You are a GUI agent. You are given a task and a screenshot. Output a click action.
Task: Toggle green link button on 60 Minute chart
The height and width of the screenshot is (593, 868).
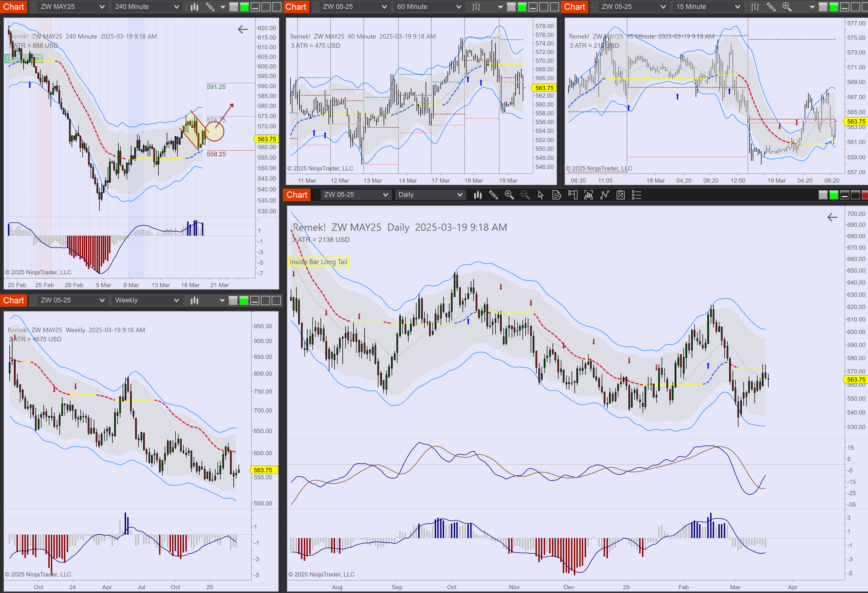(x=522, y=7)
